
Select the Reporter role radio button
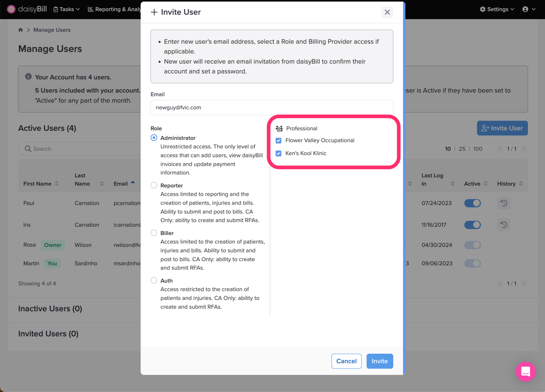(154, 185)
